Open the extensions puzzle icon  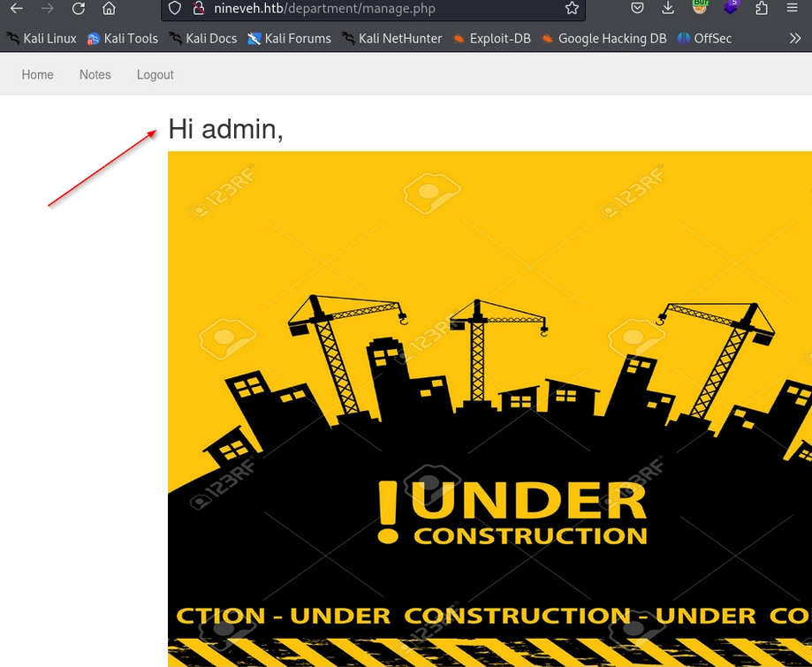click(x=762, y=9)
